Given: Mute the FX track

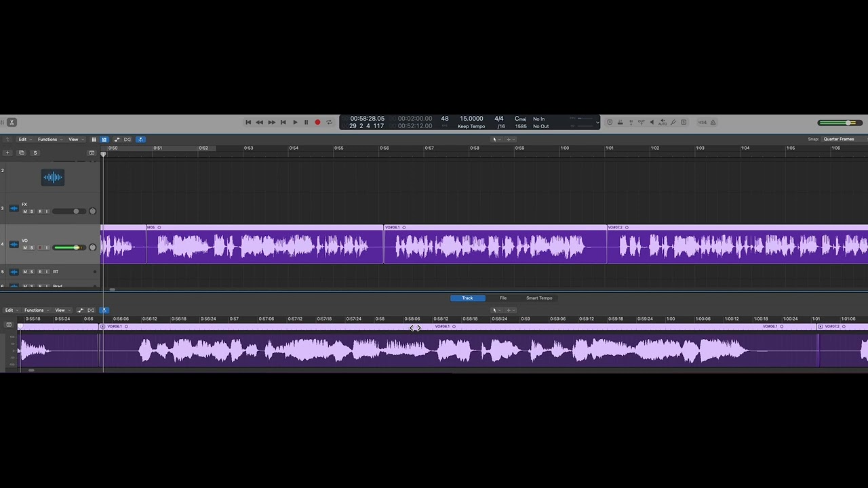Looking at the screenshot, I should click(x=25, y=211).
